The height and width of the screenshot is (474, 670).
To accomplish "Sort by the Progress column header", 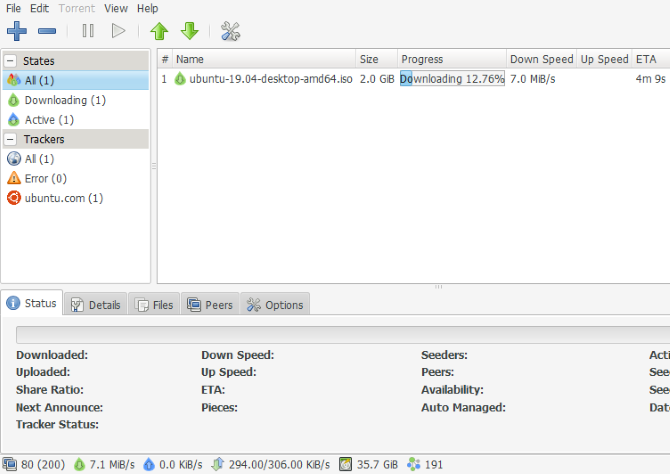I will point(452,59).
